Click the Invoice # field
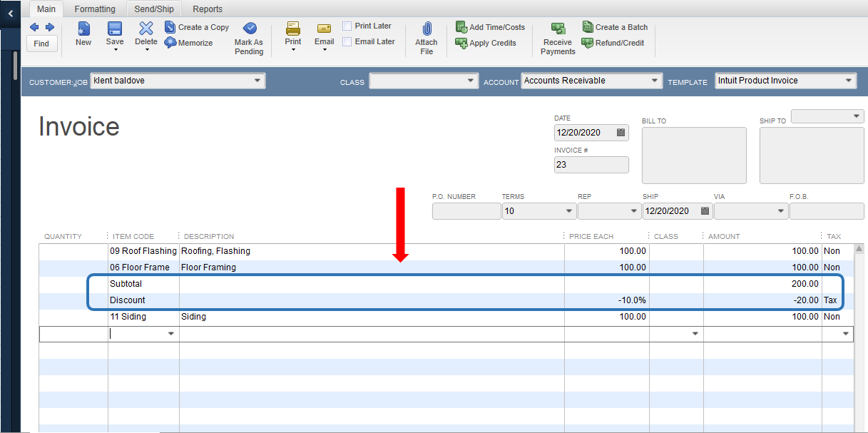Image resolution: width=868 pixels, height=433 pixels. [x=591, y=165]
